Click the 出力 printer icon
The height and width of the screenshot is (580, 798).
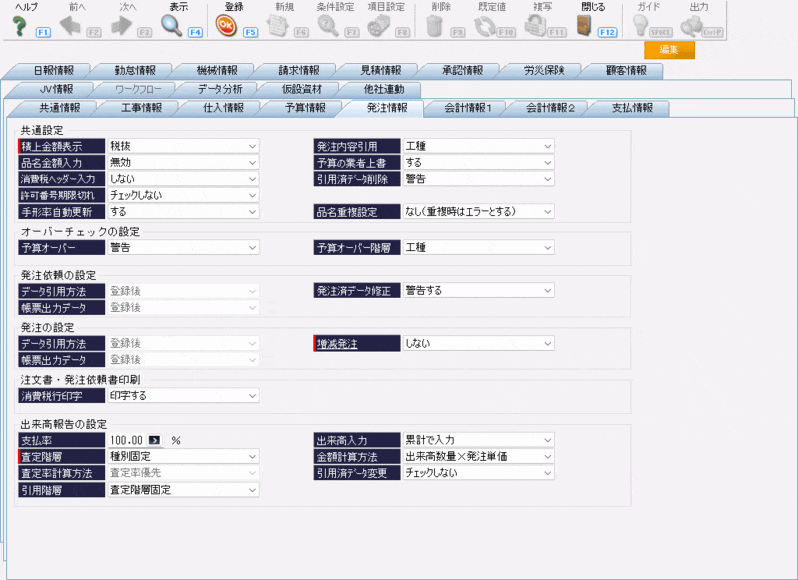693,26
